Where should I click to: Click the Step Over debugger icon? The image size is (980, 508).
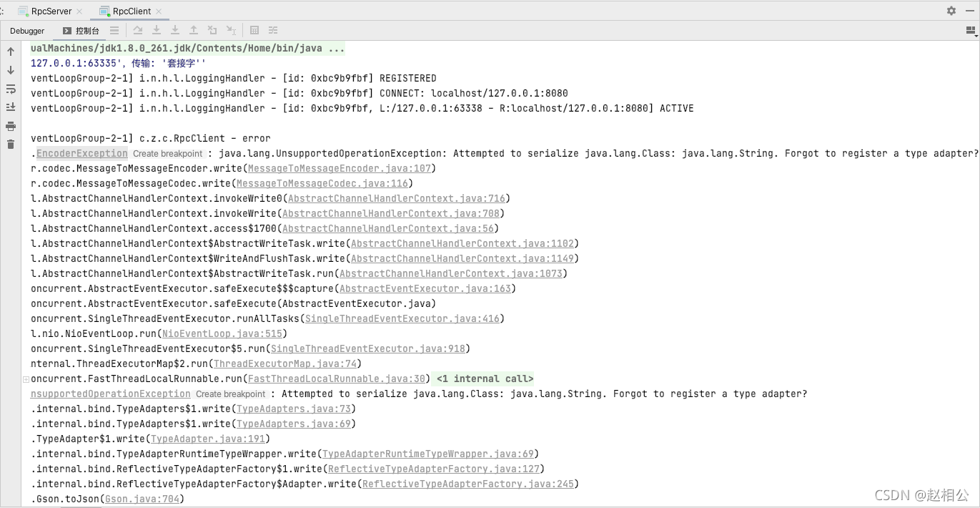pos(138,30)
